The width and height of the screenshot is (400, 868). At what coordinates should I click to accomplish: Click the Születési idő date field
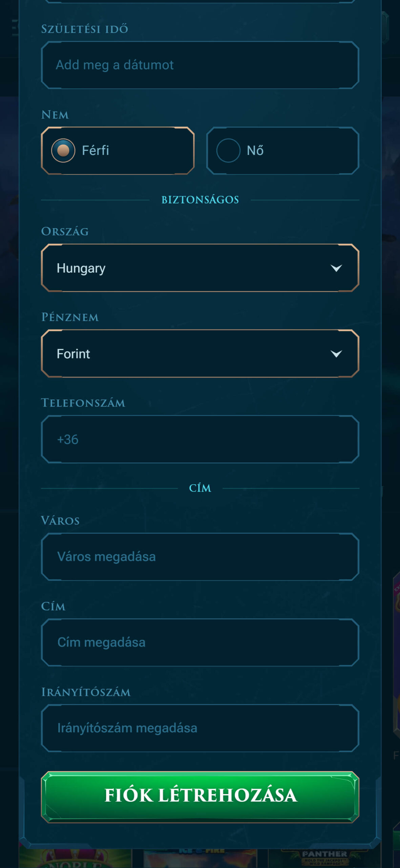(x=200, y=65)
